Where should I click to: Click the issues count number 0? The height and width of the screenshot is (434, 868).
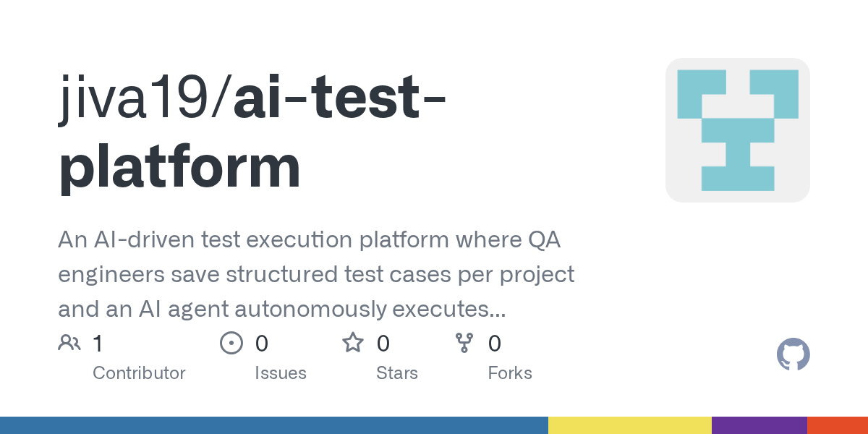click(x=262, y=343)
